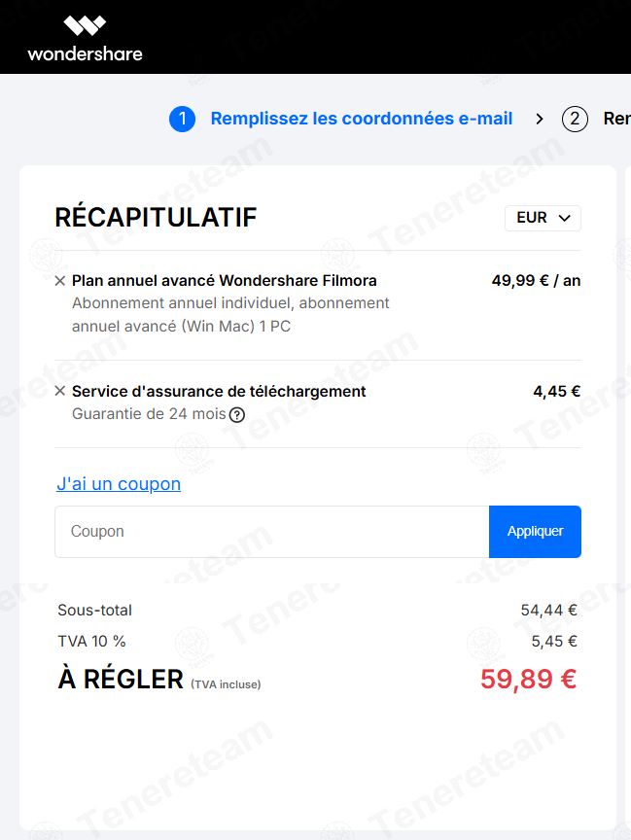Focus the Coupon input field
This screenshot has height=840, width=631.
click(x=272, y=532)
